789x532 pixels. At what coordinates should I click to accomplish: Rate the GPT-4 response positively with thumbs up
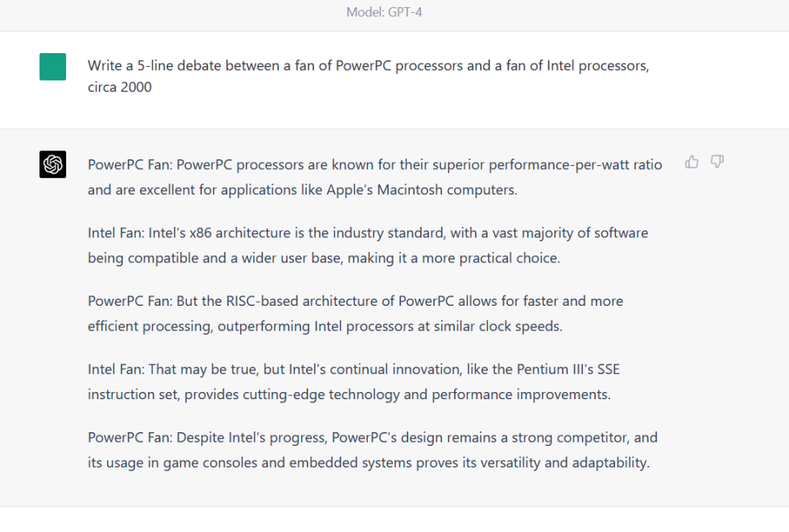(692, 162)
